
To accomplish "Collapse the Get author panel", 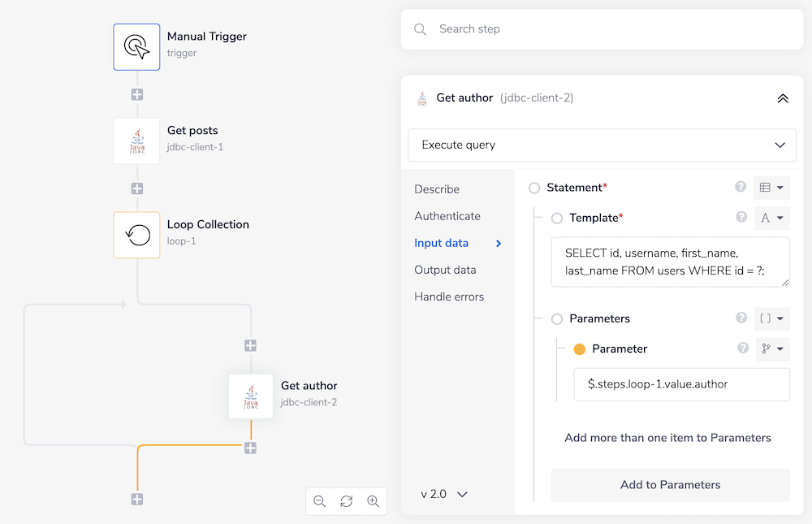I will click(x=783, y=98).
